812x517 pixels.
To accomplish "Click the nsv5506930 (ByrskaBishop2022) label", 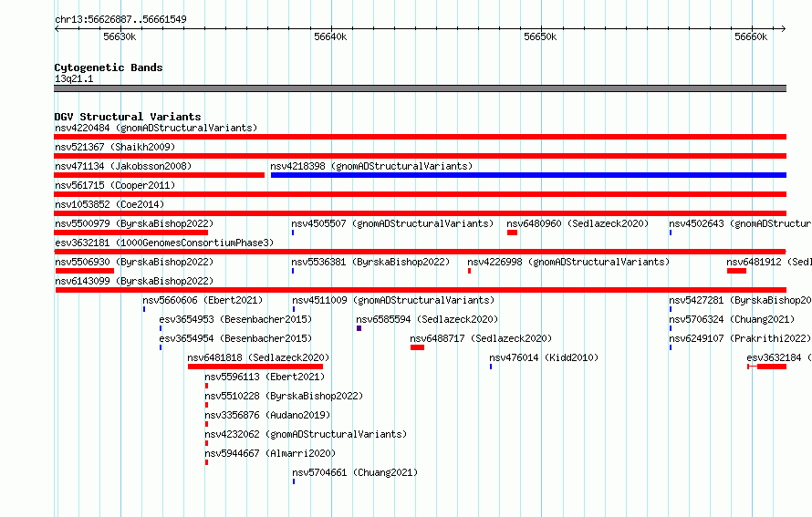I will 134,262.
